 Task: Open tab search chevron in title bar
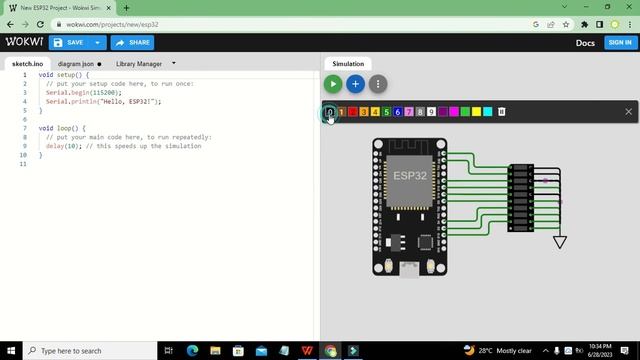pyautogui.click(x=564, y=7)
